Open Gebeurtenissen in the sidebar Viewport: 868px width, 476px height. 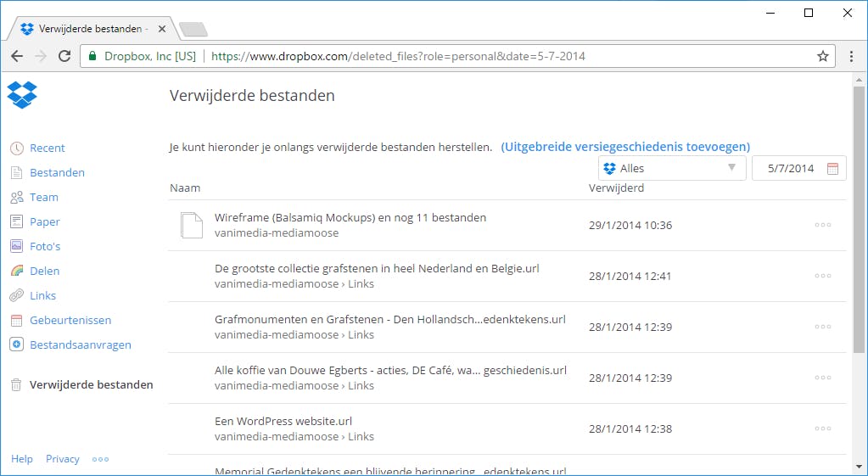pos(70,321)
